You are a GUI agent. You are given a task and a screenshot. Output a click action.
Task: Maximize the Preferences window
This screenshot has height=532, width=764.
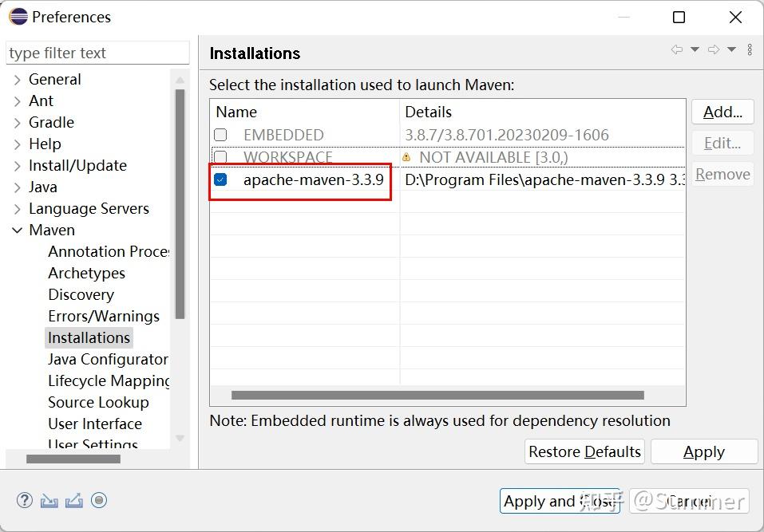click(x=679, y=17)
